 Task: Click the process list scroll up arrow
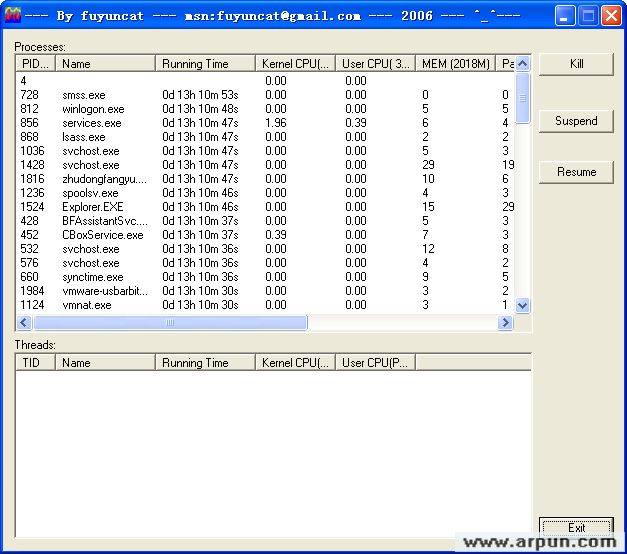coord(522,63)
